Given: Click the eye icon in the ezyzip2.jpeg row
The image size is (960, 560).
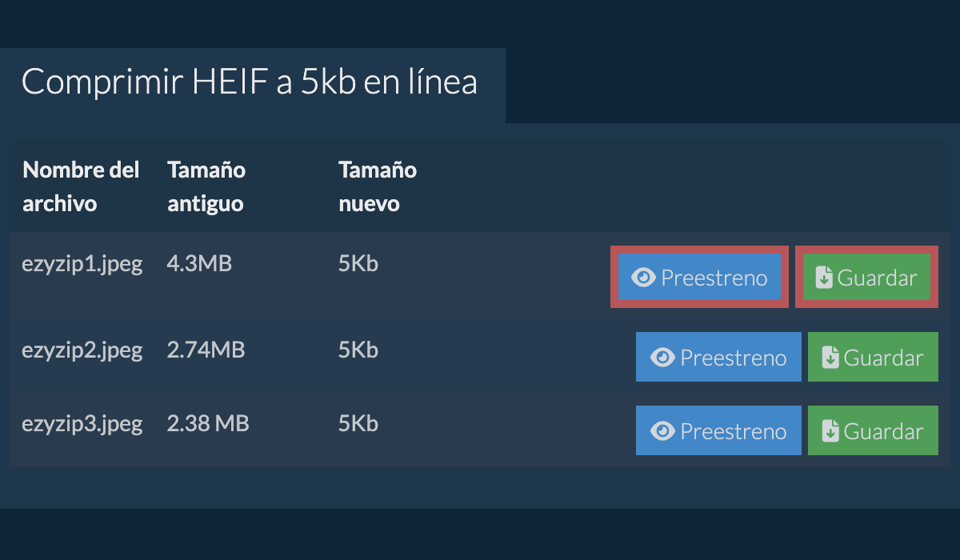Looking at the screenshot, I should [x=662, y=358].
